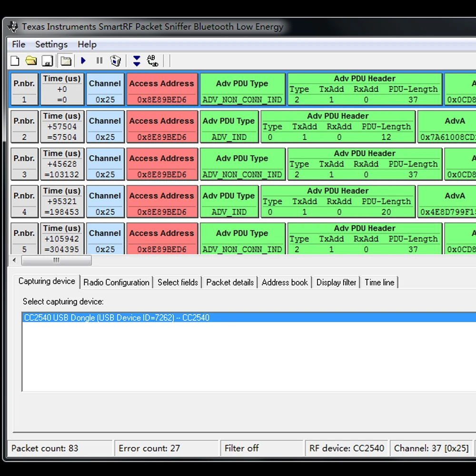Click Time cell showing =103132

pyautogui.click(x=62, y=164)
